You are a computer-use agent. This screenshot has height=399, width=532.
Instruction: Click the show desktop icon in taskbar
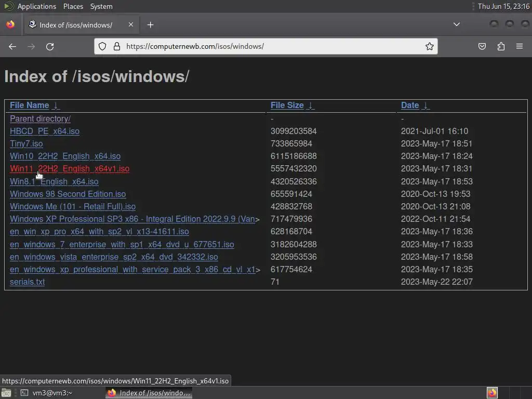6,393
